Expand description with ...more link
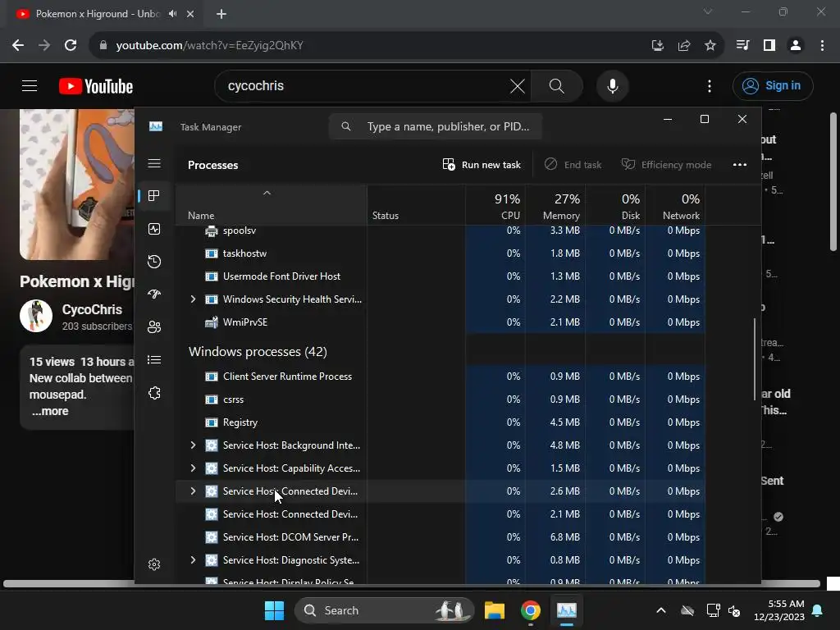Viewport: 840px width, 630px height. click(50, 412)
